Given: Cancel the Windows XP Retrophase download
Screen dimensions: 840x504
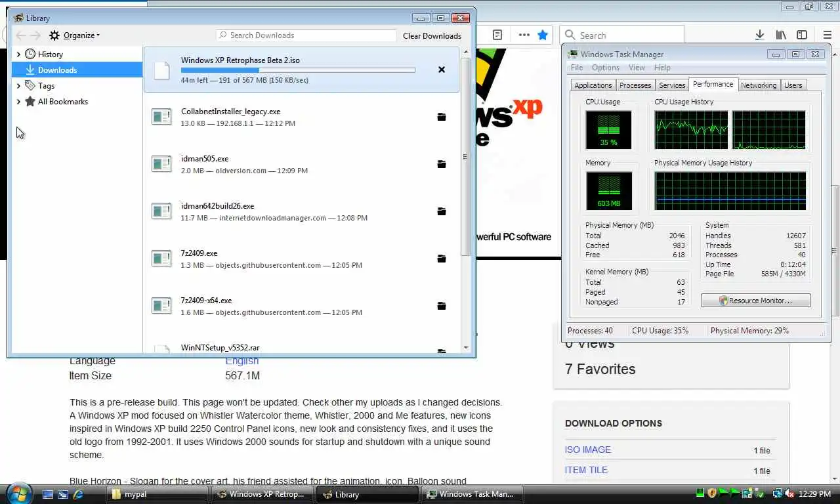Looking at the screenshot, I should tap(442, 70).
